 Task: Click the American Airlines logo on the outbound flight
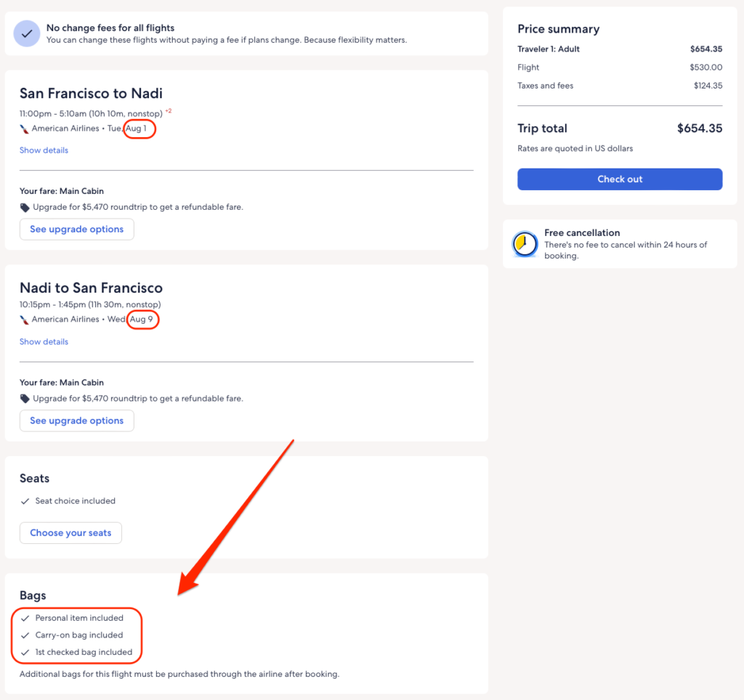[25, 129]
